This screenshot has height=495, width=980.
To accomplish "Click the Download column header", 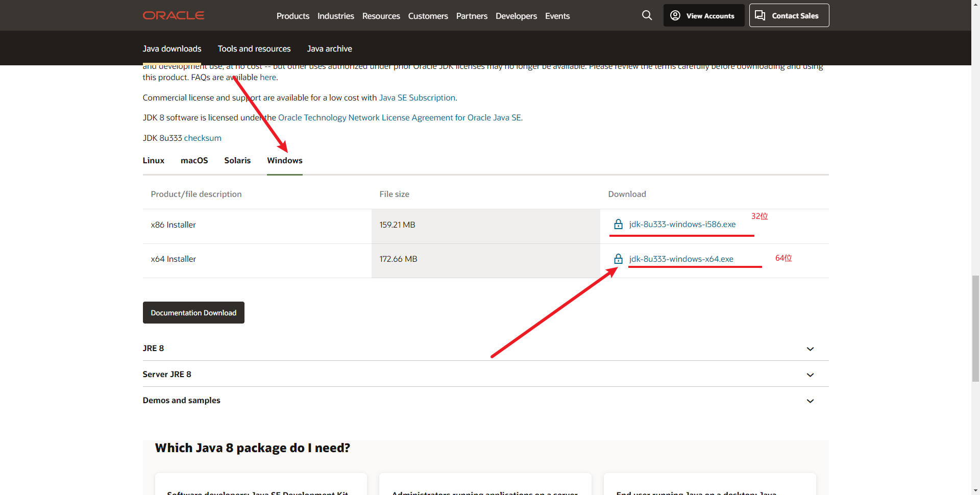I will pyautogui.click(x=627, y=194).
